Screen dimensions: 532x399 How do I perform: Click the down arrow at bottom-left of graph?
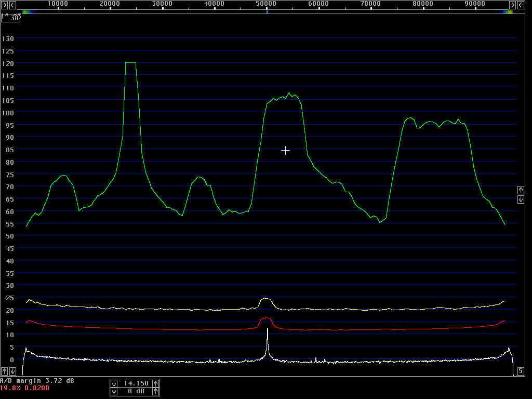tap(12, 371)
